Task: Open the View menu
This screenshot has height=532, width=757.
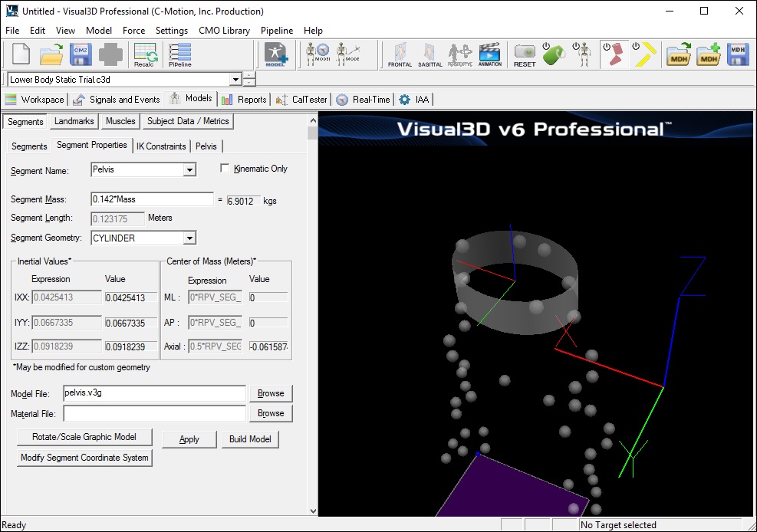Action: (65, 31)
